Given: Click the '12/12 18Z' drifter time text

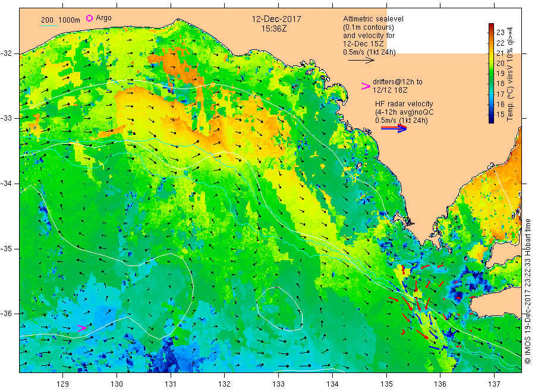Looking at the screenshot, I should point(390,90).
